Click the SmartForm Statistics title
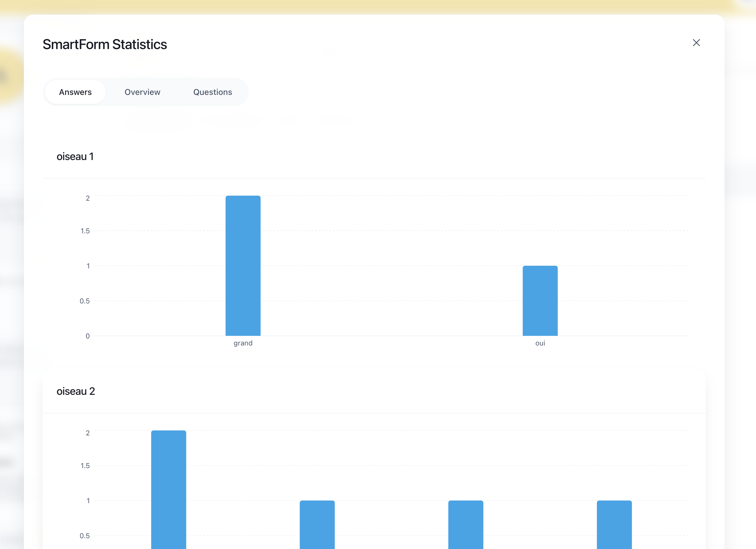 pyautogui.click(x=105, y=44)
